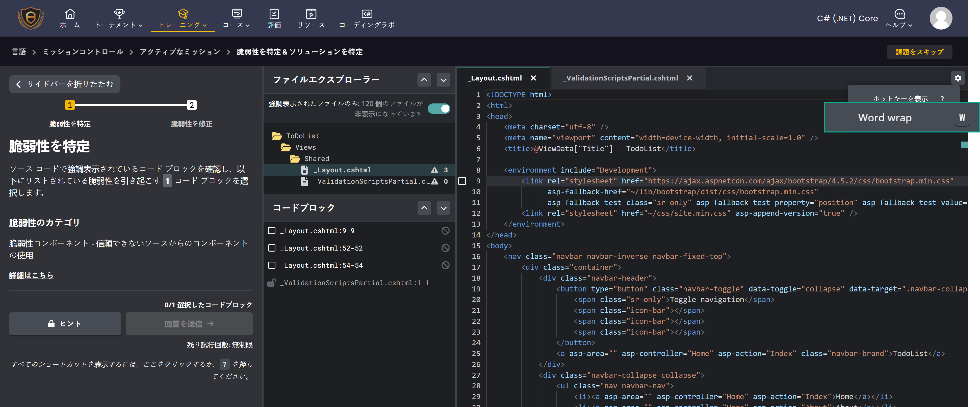Viewport: 980px width, 407px height.
Task: Tick the checkbox beside editor line 9
Action: point(462,181)
